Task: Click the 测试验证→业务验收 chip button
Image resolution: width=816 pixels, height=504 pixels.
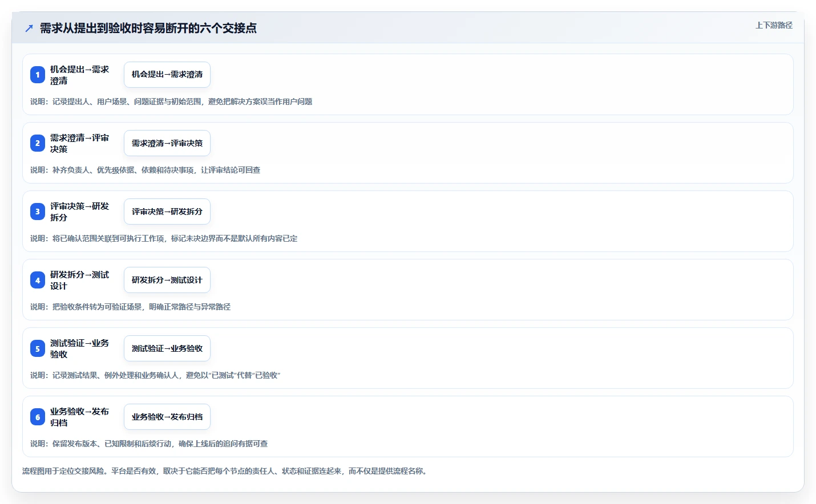Action: click(167, 348)
